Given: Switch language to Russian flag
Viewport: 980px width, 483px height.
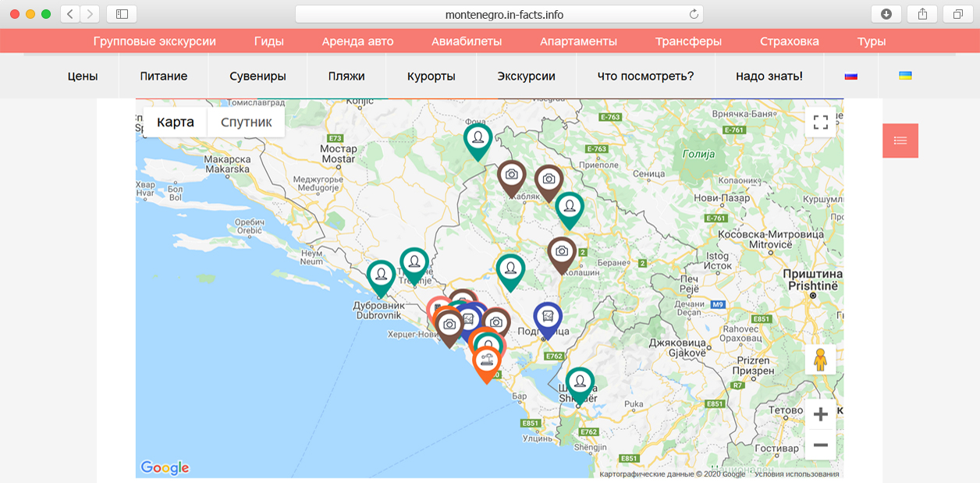Looking at the screenshot, I should pos(850,76).
